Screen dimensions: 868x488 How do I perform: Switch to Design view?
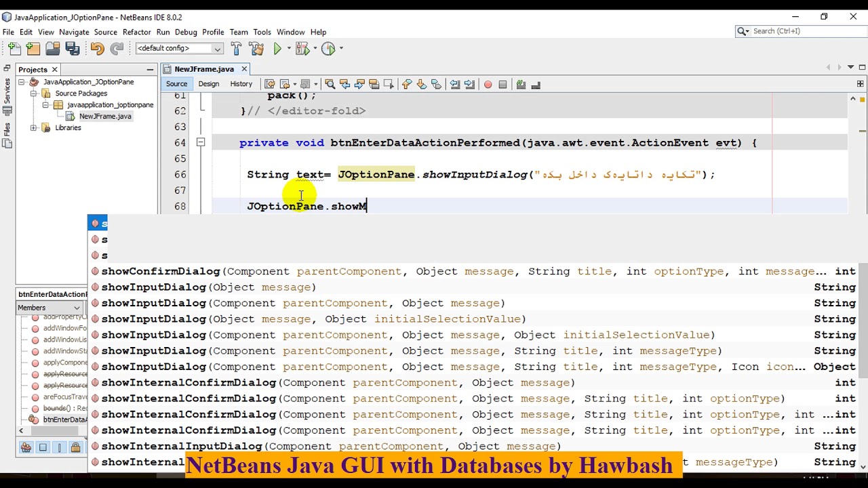point(208,84)
